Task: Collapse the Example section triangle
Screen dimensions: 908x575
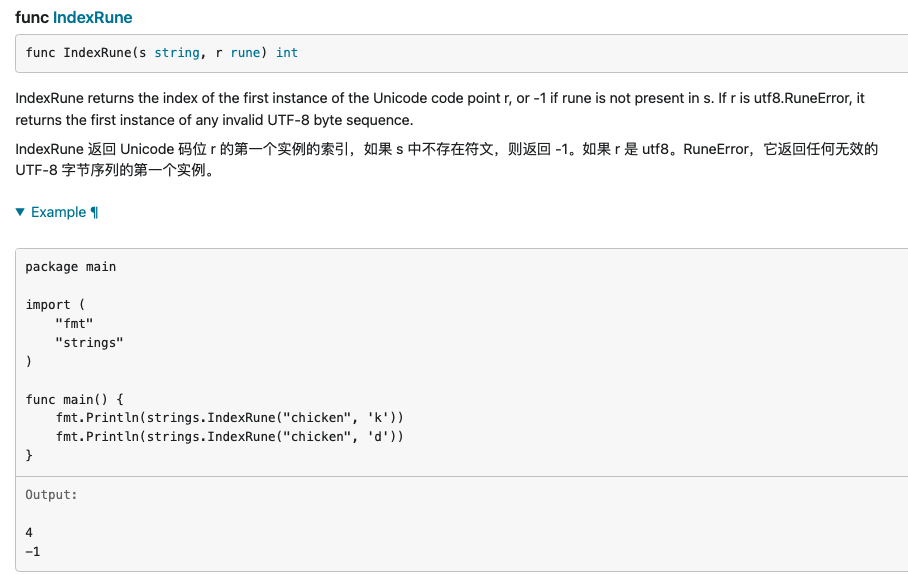Action: (x=21, y=212)
